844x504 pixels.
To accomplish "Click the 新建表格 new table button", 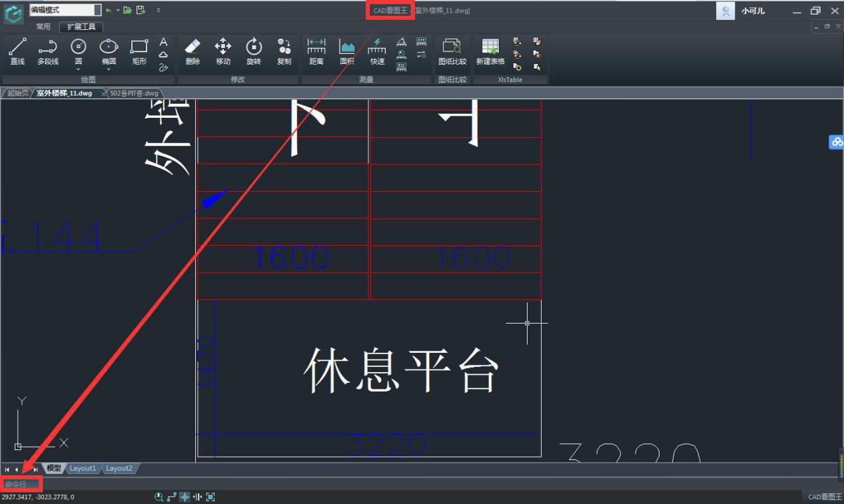I will tap(490, 52).
